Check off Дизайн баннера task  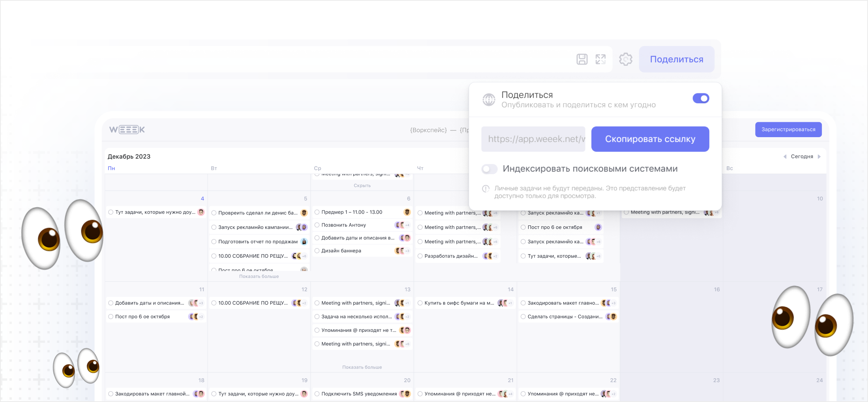[x=317, y=251]
